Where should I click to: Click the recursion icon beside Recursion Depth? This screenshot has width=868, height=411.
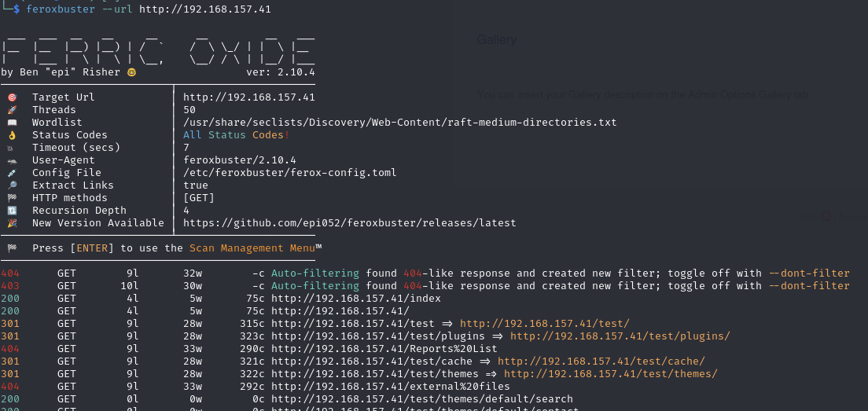click(12, 211)
